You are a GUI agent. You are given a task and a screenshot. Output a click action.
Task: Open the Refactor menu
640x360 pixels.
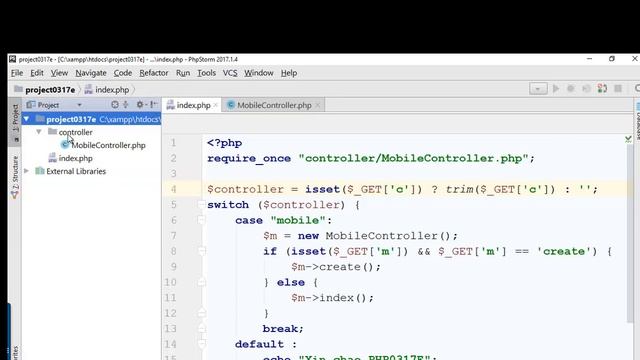pos(154,73)
